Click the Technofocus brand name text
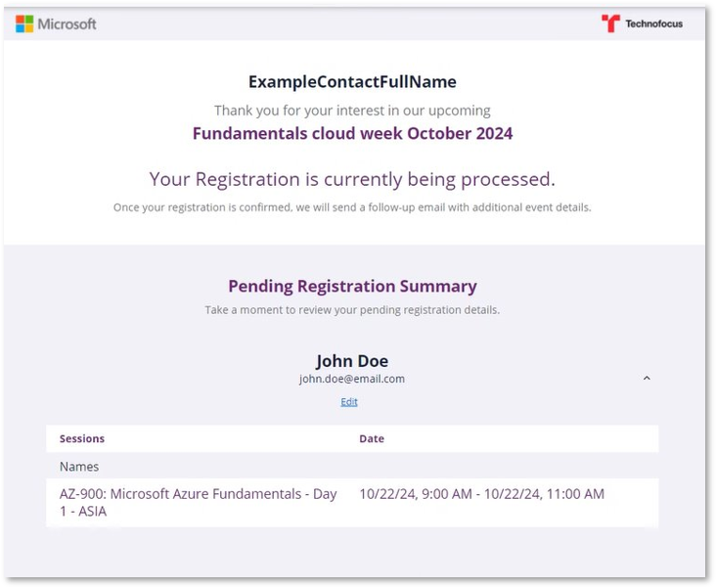 (654, 23)
